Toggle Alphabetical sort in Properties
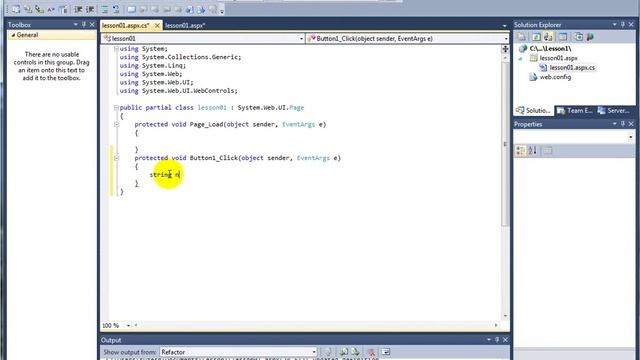Image resolution: width=640 pixels, height=360 pixels. (532, 151)
